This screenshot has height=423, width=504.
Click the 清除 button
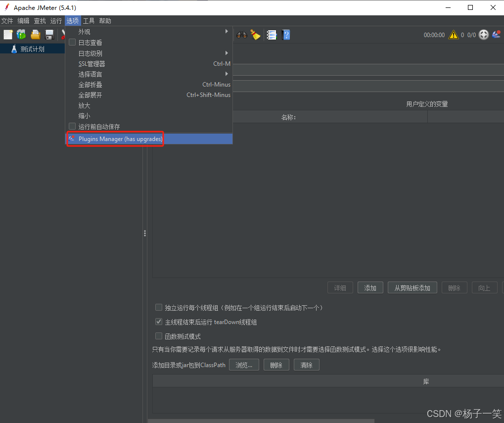pyautogui.click(x=307, y=365)
